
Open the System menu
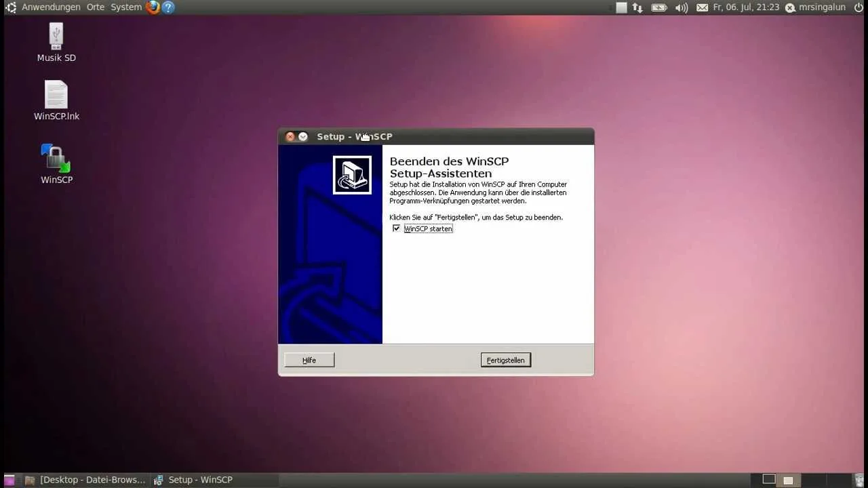coord(126,7)
